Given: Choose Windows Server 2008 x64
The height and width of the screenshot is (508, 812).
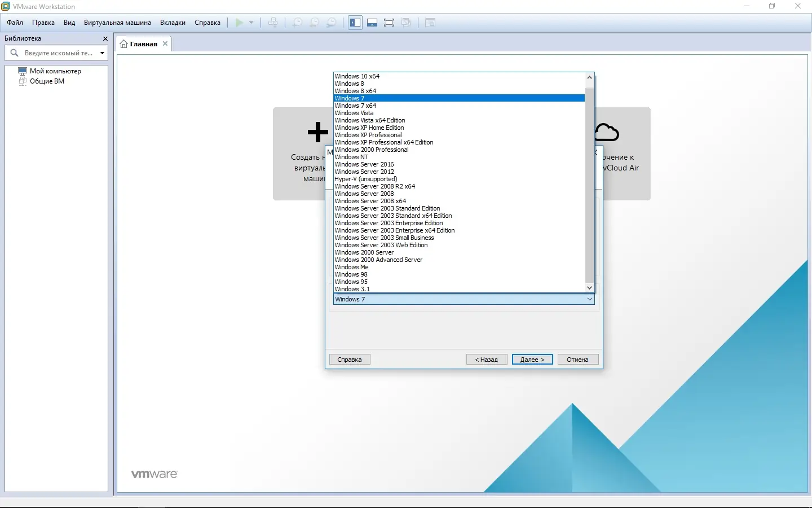Looking at the screenshot, I should 460,201.
